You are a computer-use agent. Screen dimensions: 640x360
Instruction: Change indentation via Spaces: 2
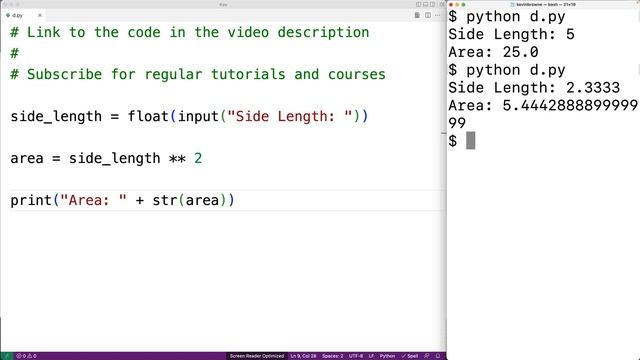[x=333, y=356]
